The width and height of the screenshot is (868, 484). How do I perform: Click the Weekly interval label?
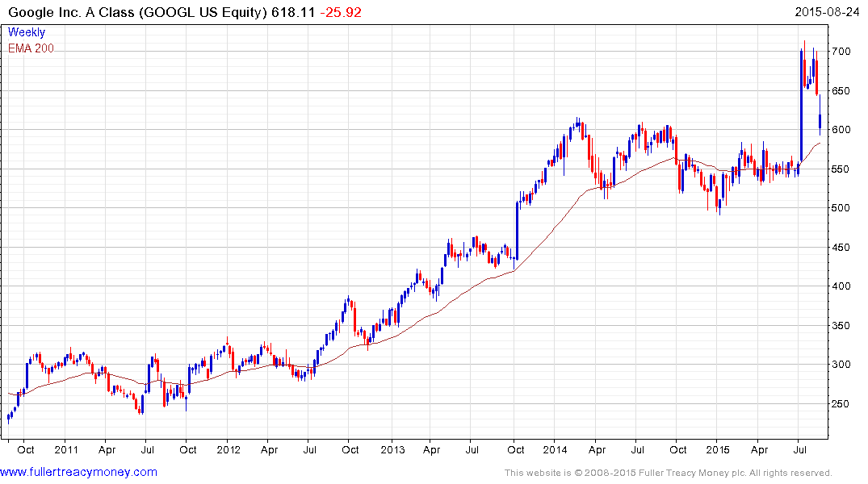click(27, 32)
